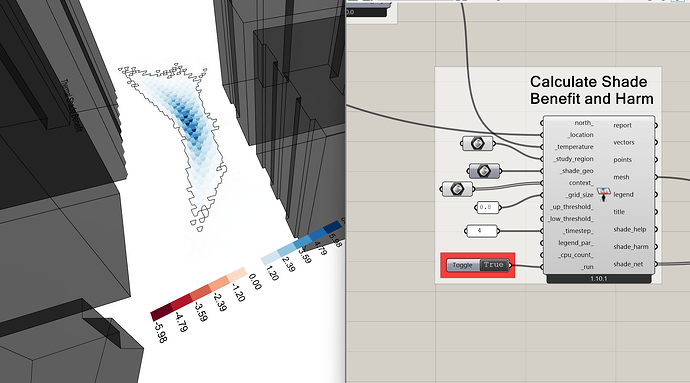Screen dimensions: 690x383
Task: Click the _up_threshold_ input label
Action: coord(572,207)
